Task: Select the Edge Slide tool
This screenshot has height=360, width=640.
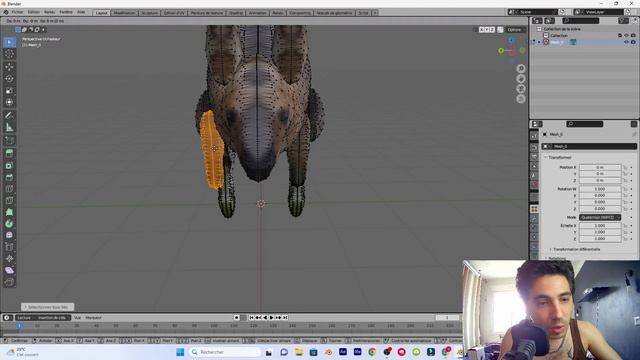Action: 9,247
